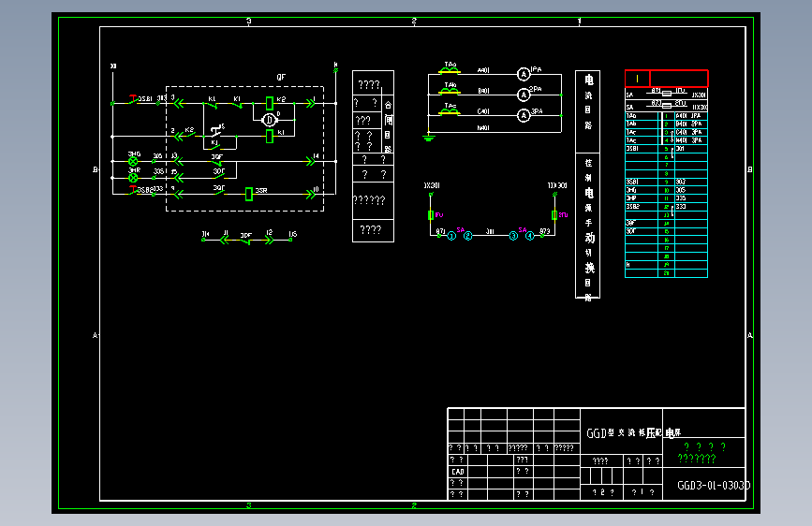Pick the TAc current transformer symbol

tap(449, 111)
